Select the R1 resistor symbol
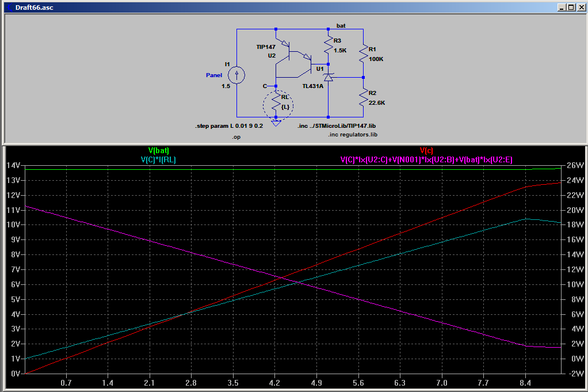Screen dimensions: 588x392 364,54
